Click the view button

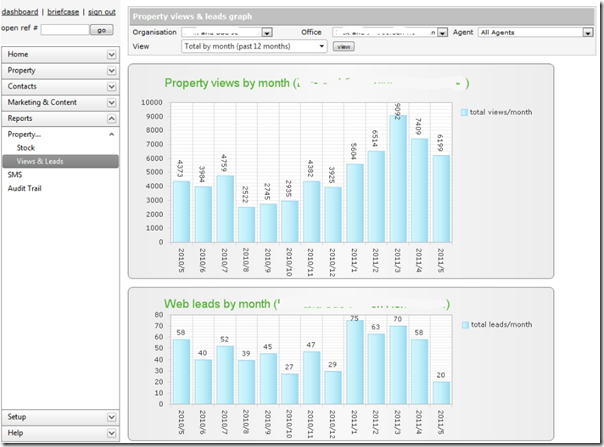[343, 46]
